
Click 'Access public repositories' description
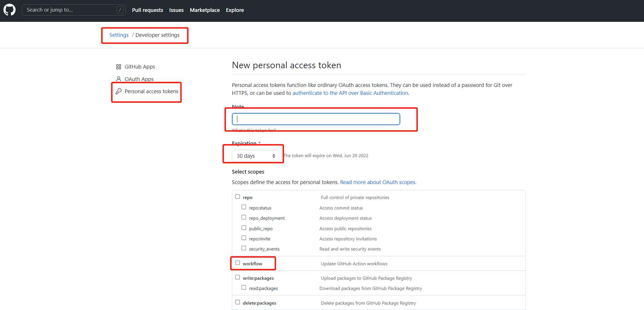point(346,229)
